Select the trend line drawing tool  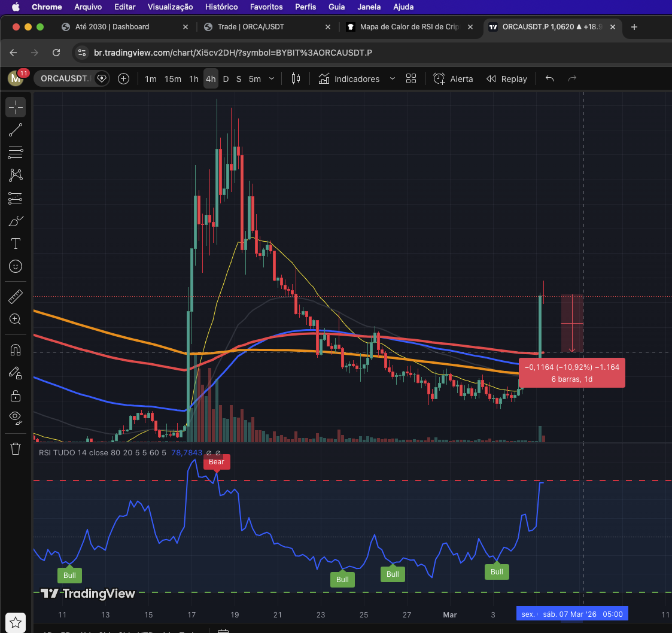tap(16, 130)
